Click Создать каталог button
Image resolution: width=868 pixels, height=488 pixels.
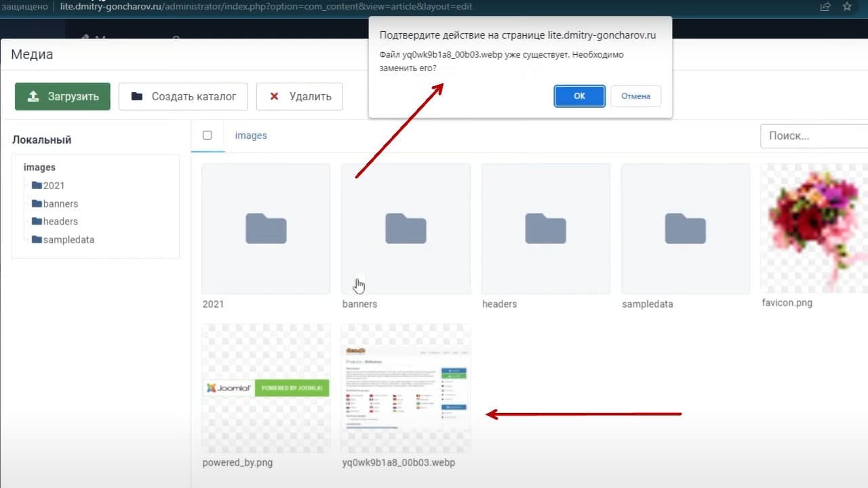183,96
